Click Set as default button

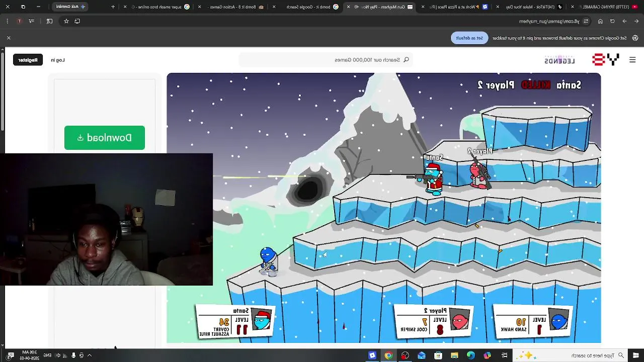(469, 38)
